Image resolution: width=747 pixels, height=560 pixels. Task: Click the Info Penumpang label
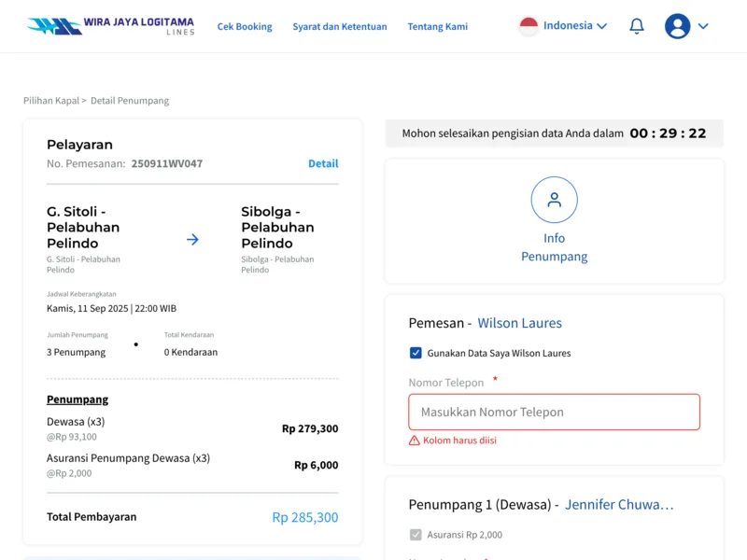(x=554, y=247)
